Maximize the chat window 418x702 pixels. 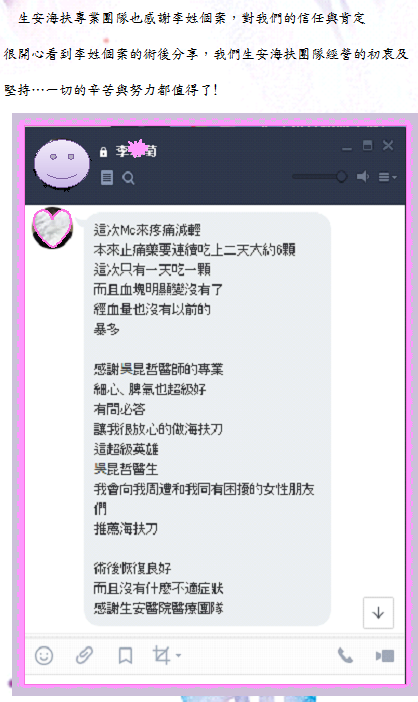[367, 146]
